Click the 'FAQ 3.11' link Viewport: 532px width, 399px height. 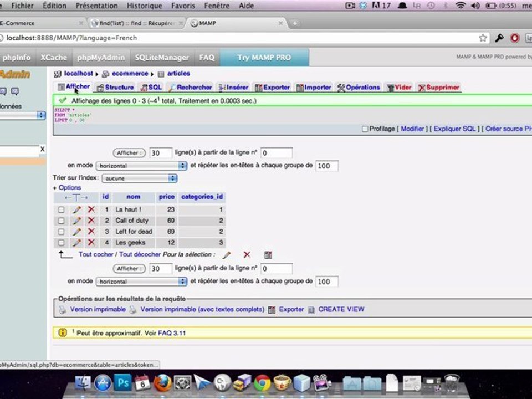(x=172, y=333)
